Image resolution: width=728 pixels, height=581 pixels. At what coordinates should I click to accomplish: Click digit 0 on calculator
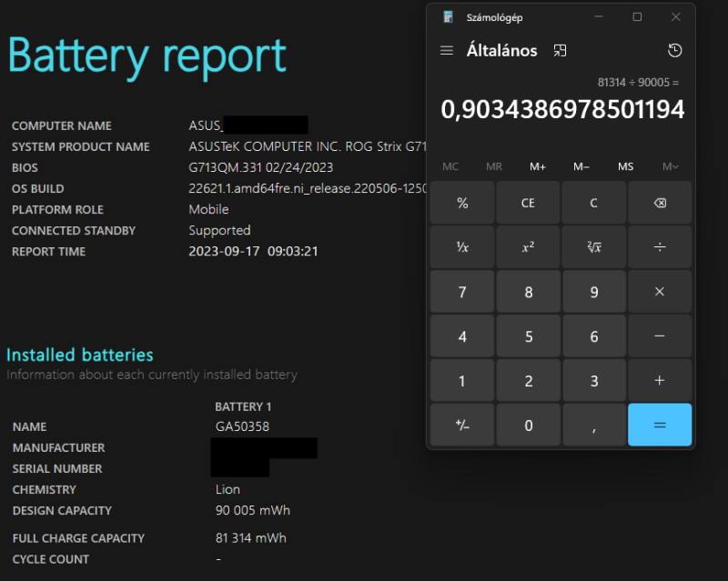point(528,425)
